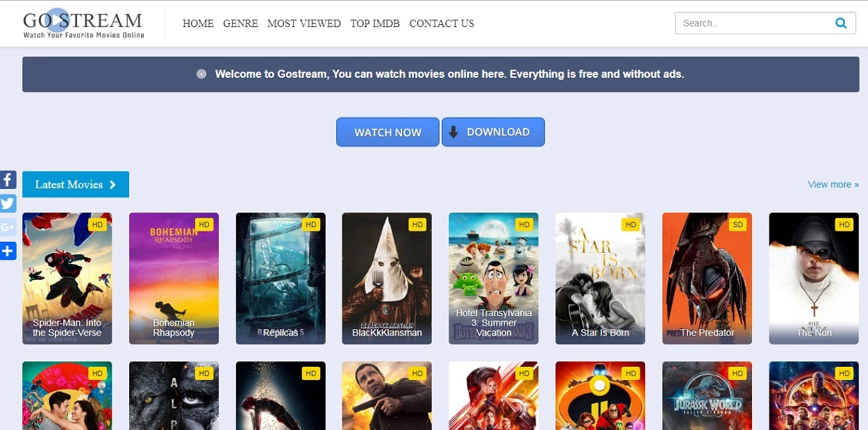
Task: Click the GoStream logo
Action: tap(83, 24)
